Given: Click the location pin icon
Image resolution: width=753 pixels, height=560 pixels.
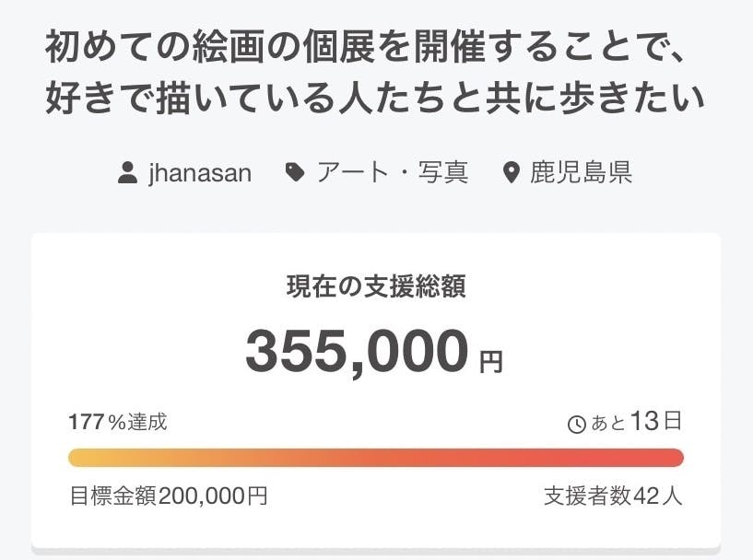Looking at the screenshot, I should [x=512, y=173].
